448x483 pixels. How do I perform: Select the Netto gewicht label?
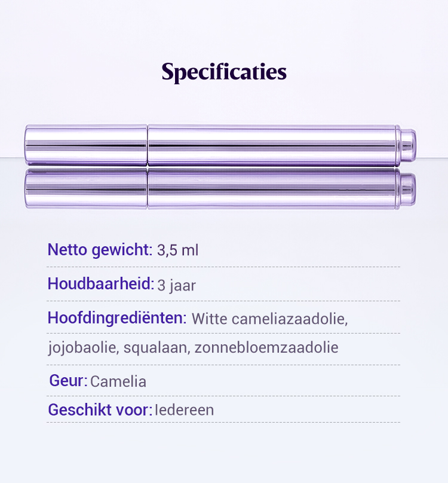(100, 250)
